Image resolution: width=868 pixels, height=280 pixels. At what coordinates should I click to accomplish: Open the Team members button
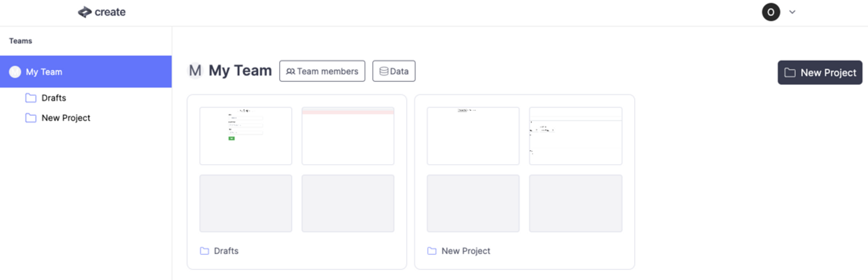coord(322,71)
